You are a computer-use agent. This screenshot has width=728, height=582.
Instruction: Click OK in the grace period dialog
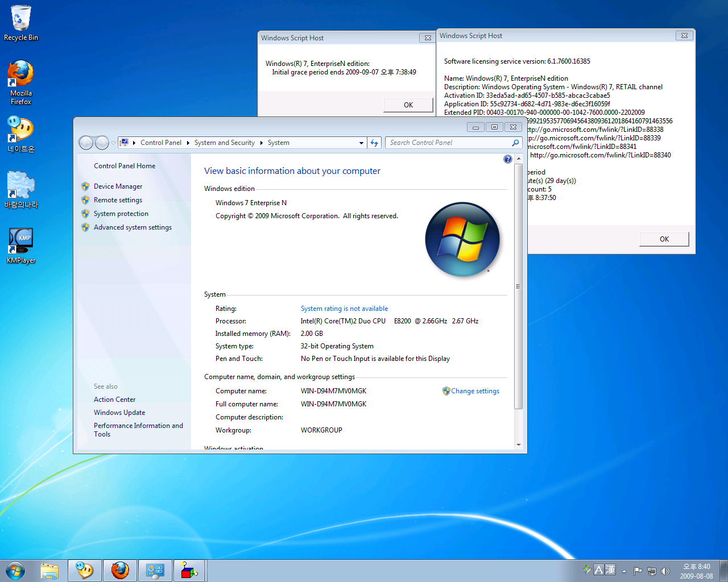pyautogui.click(x=408, y=105)
